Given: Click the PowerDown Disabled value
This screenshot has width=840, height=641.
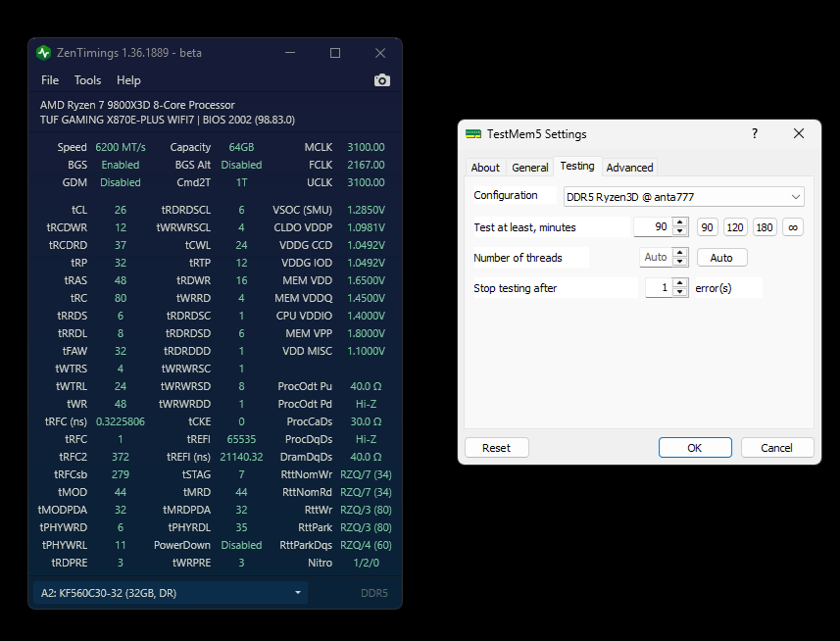Looking at the screenshot, I should (x=241, y=545).
